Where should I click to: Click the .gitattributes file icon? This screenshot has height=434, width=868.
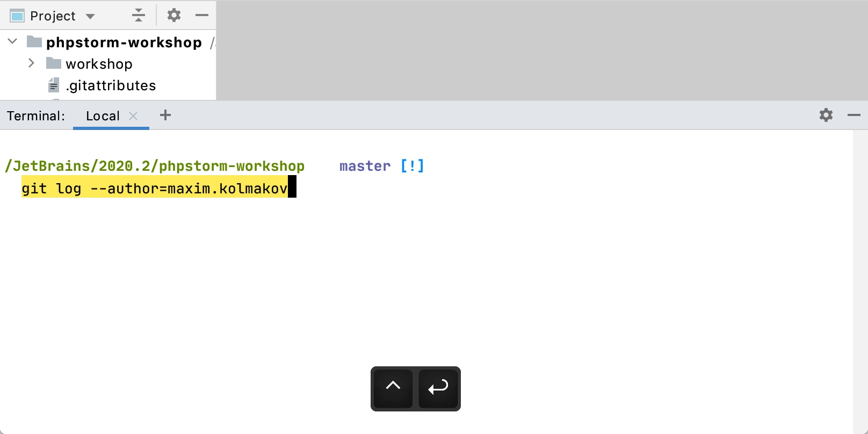[x=54, y=85]
